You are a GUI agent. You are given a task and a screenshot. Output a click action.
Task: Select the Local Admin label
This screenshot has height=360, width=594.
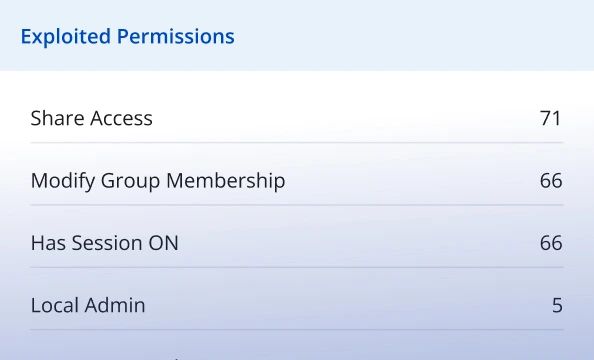click(88, 305)
